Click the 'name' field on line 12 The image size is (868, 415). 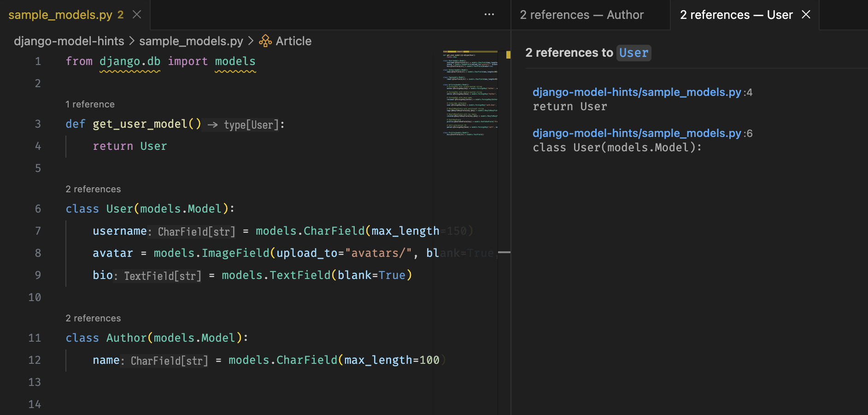coord(106,360)
